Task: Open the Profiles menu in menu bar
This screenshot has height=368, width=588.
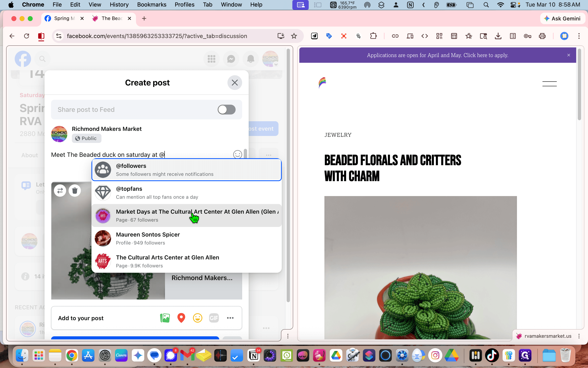Action: [184, 5]
